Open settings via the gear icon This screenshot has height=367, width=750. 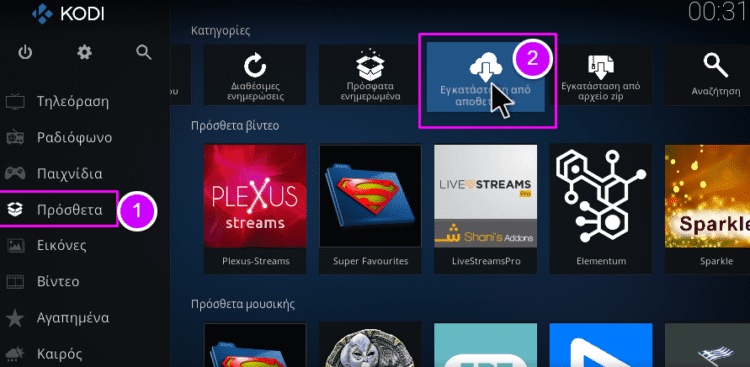tap(85, 52)
